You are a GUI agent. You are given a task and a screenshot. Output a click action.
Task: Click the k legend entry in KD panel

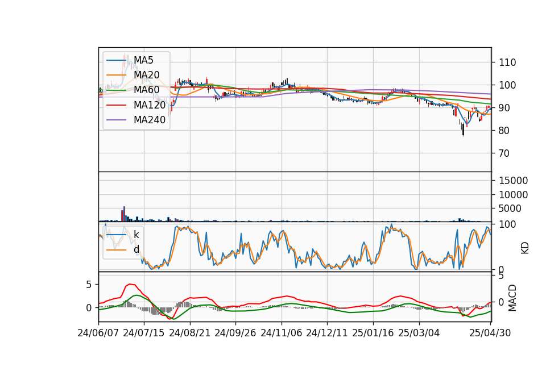[136, 235]
